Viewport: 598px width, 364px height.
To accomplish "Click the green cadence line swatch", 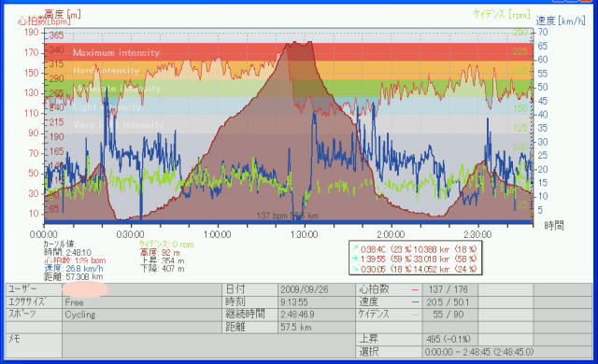I will (415, 315).
